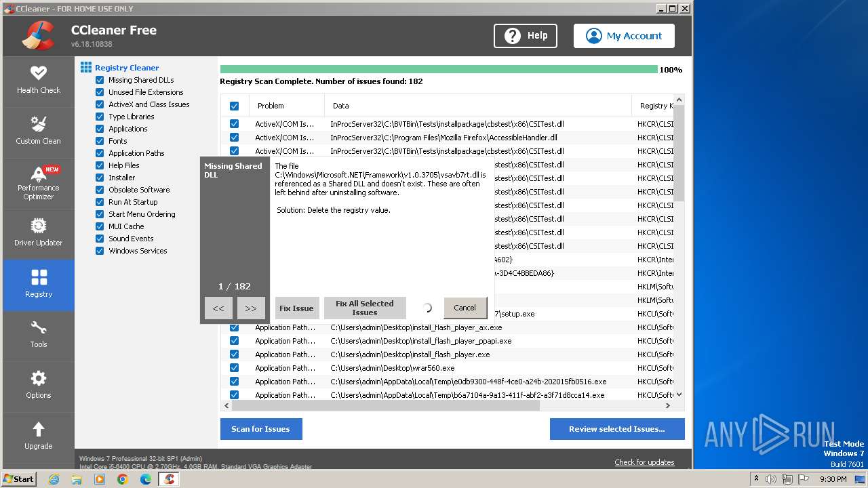
Task: Toggle the select-all checkbox in table header
Action: (234, 106)
